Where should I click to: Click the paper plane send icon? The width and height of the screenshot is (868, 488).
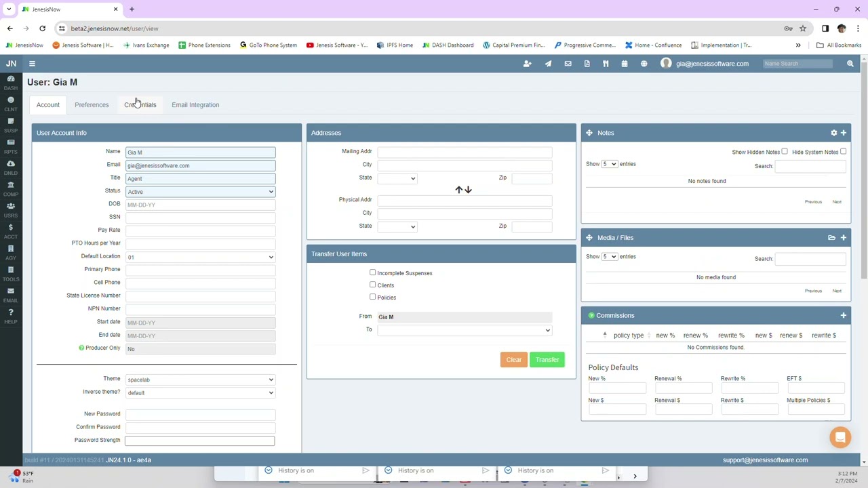tap(548, 64)
